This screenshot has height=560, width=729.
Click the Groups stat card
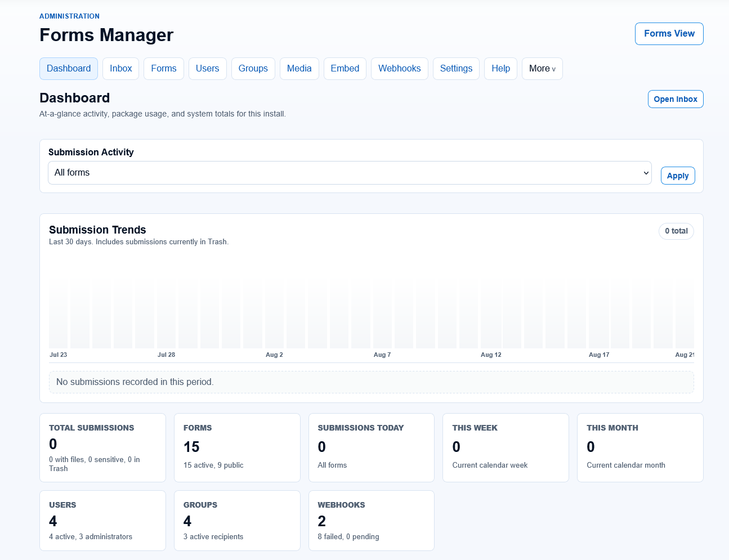[237, 521]
